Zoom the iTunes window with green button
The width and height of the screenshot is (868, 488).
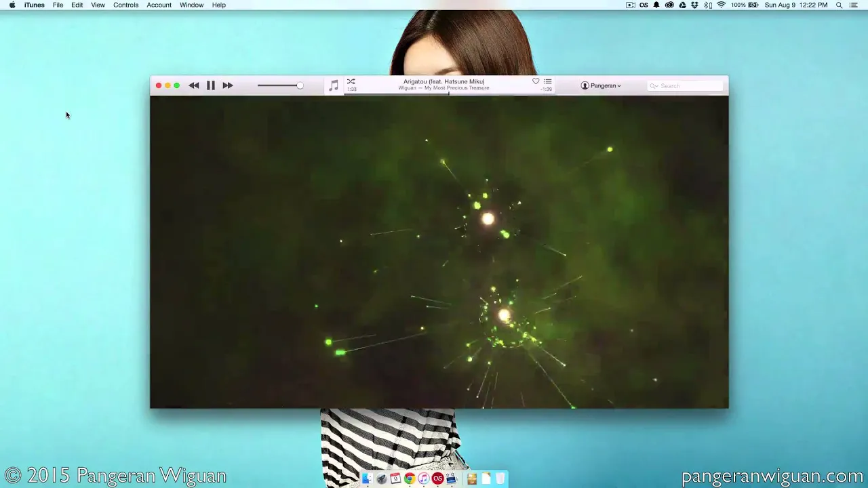click(177, 85)
